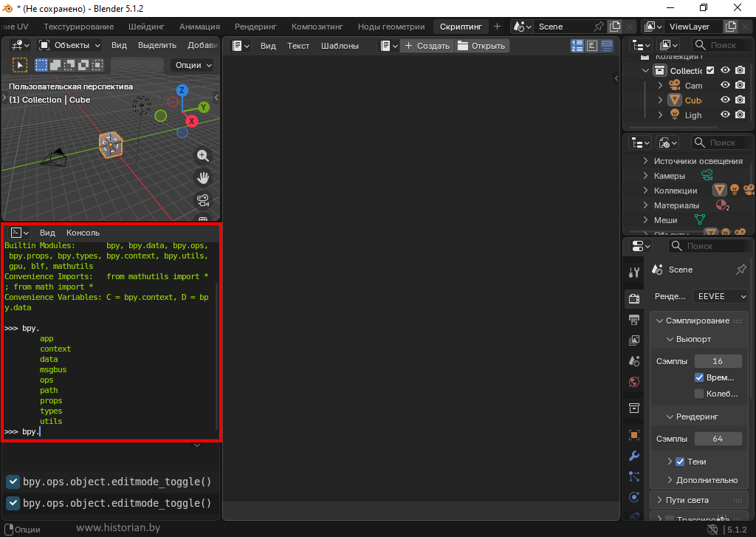756x537 pixels.
Task: Toggle word wrap in text editor
Action: pyautogui.click(x=592, y=46)
